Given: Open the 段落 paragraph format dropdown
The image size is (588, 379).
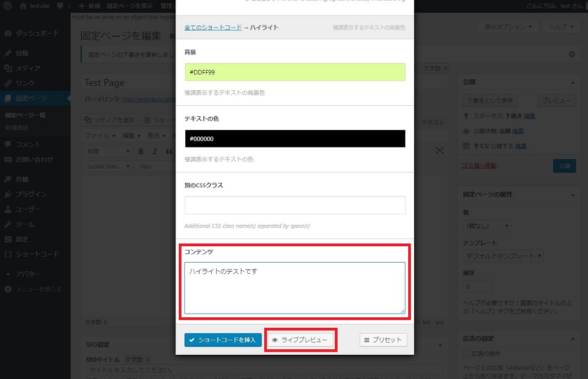Looking at the screenshot, I should pos(109,151).
